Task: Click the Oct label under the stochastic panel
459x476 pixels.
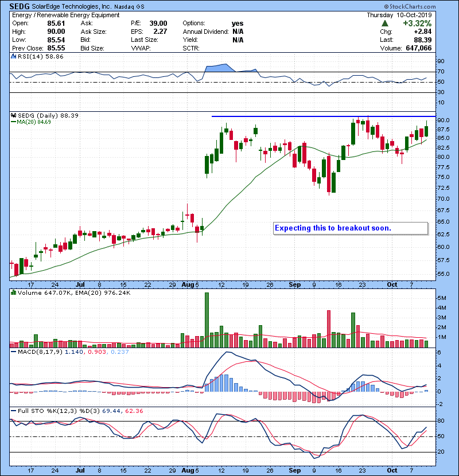Action: pyautogui.click(x=392, y=470)
